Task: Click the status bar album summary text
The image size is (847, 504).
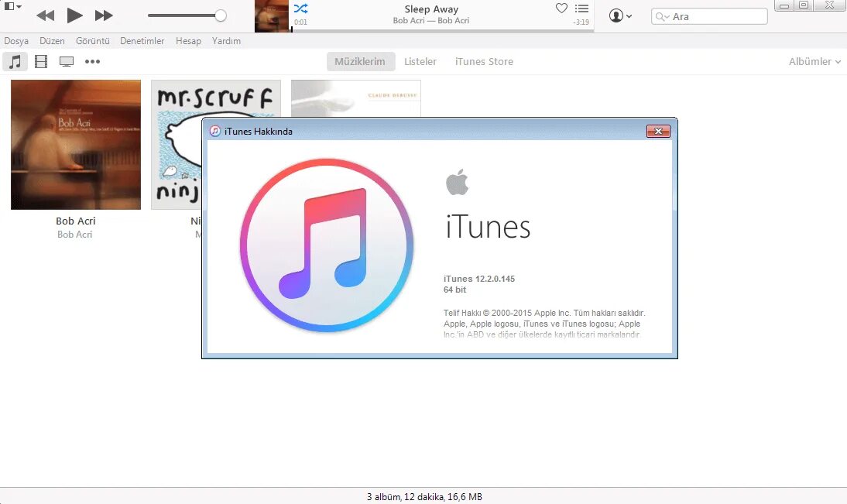Action: 424,496
